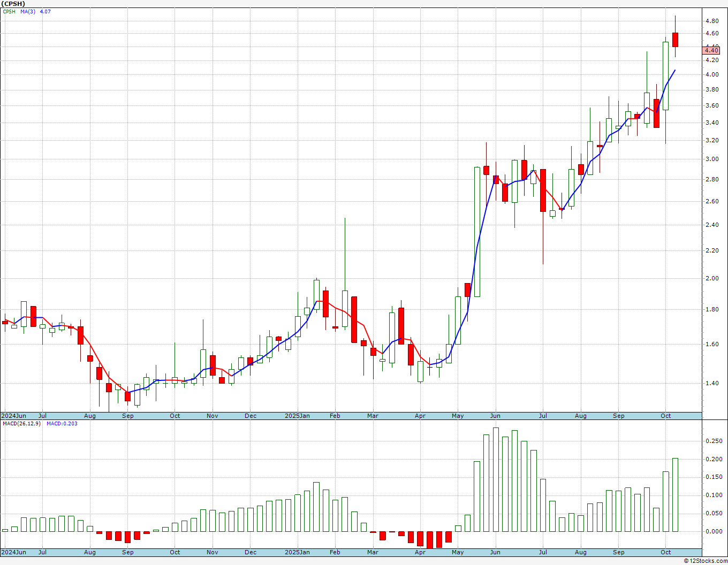Click the red 4.40 current price tag
Screen dimensions: 728x565
tap(711, 50)
